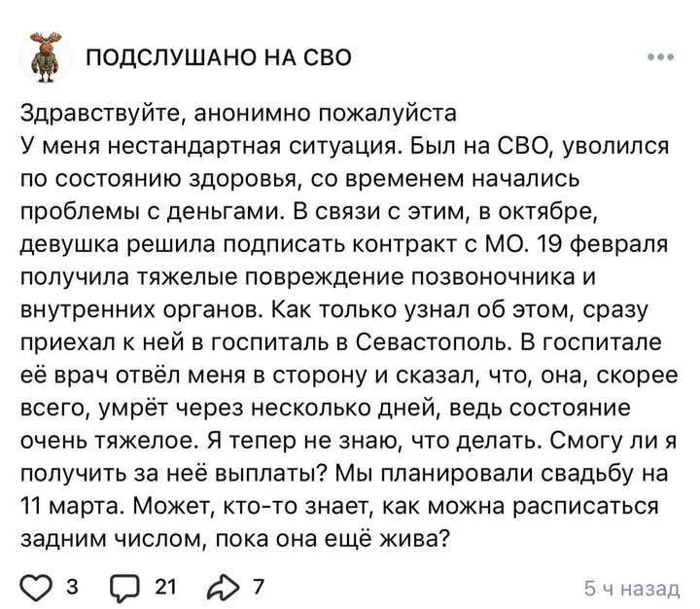Click the share count 7
This screenshot has height=609, width=700.
tap(258, 587)
